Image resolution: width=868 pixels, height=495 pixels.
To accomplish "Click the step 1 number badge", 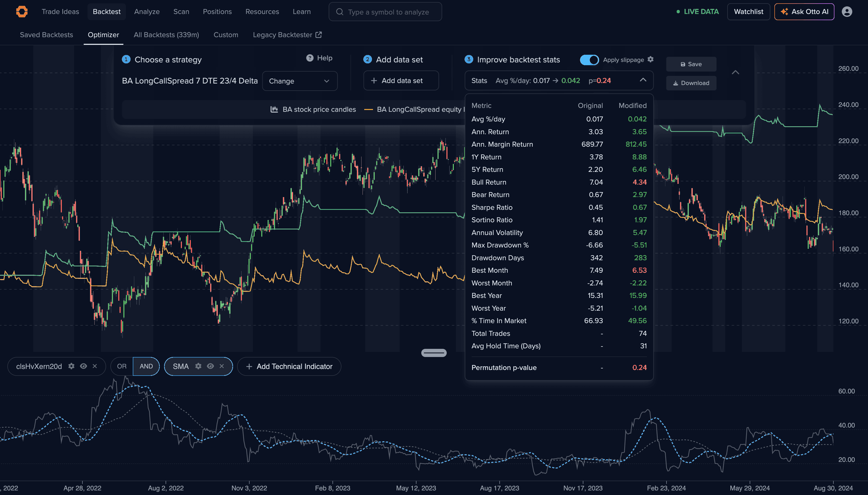I will click(x=126, y=59).
